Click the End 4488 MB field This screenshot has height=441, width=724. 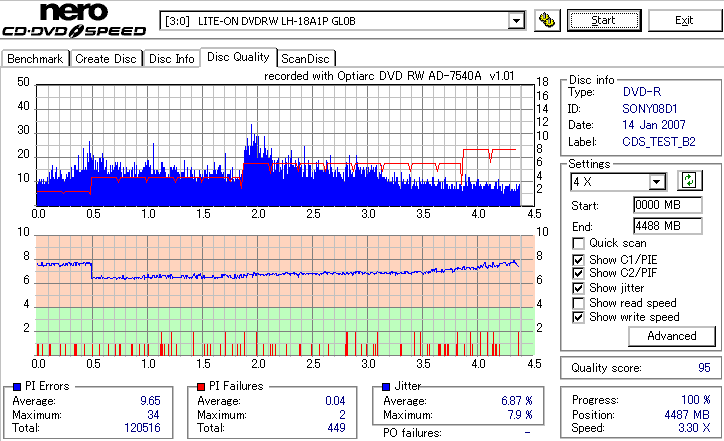668,226
